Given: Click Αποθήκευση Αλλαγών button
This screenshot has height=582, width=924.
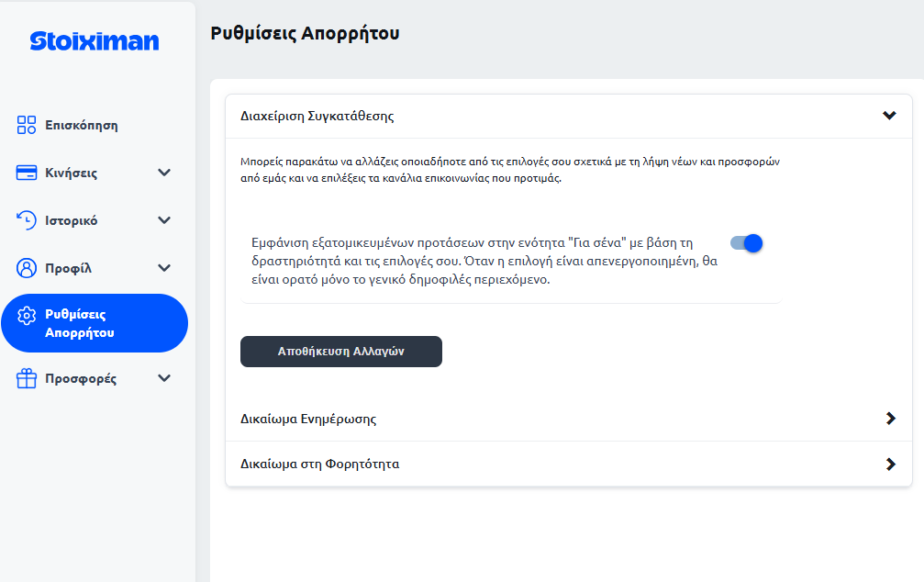Looking at the screenshot, I should [341, 352].
